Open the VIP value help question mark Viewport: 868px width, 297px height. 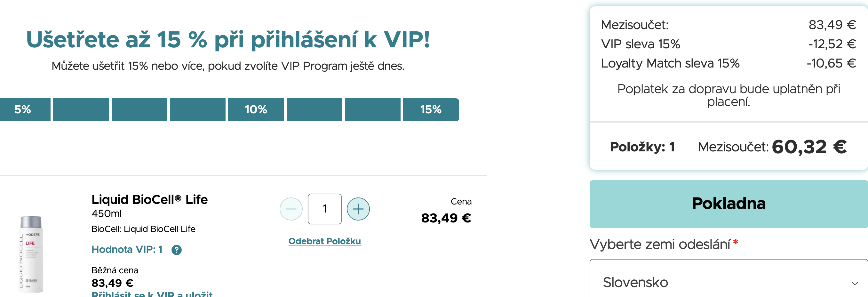coord(177,250)
